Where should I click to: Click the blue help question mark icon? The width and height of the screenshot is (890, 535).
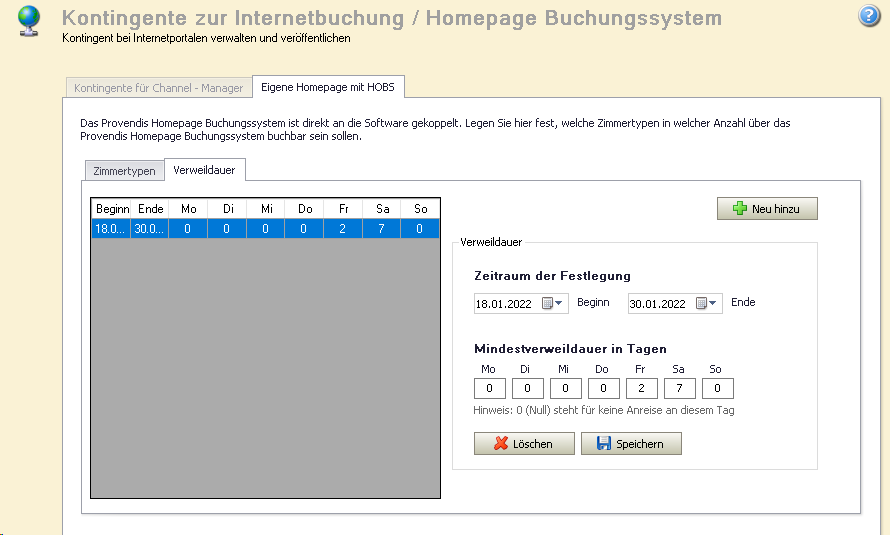(869, 15)
